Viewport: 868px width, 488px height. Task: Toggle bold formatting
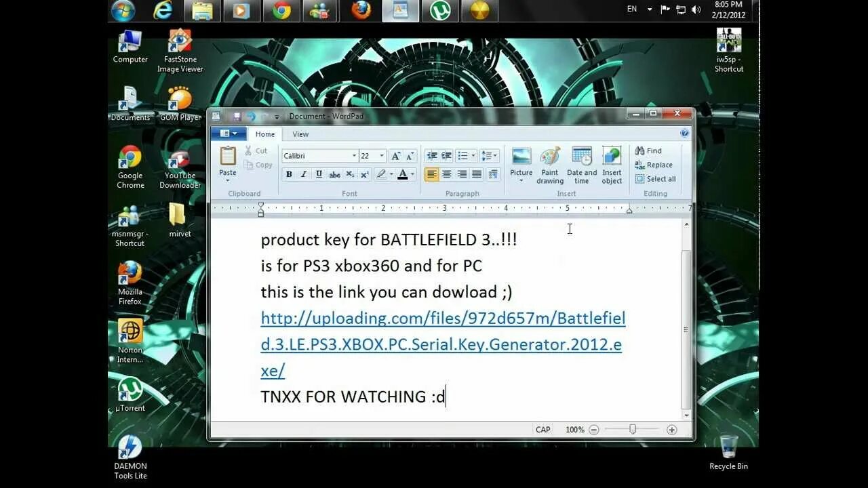289,174
